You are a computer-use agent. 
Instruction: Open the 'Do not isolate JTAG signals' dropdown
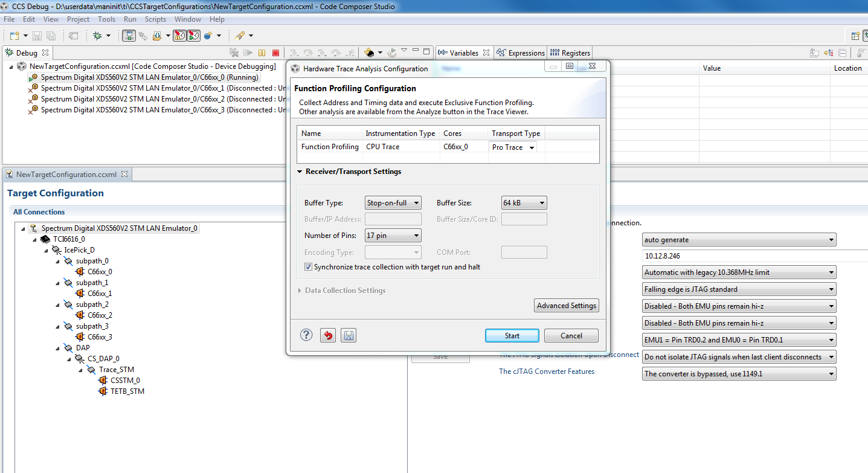click(x=739, y=357)
